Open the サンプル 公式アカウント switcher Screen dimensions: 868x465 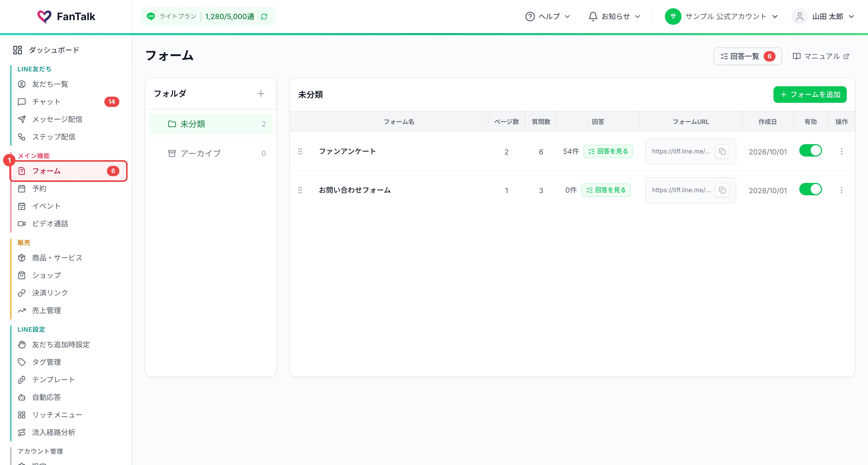(721, 17)
